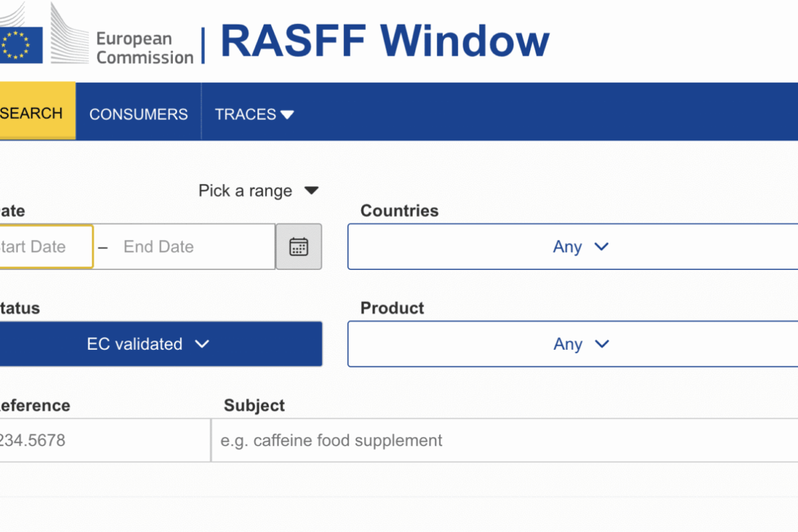Click the chevron in the Countries box
Screen dimensions: 798x532
coord(601,247)
